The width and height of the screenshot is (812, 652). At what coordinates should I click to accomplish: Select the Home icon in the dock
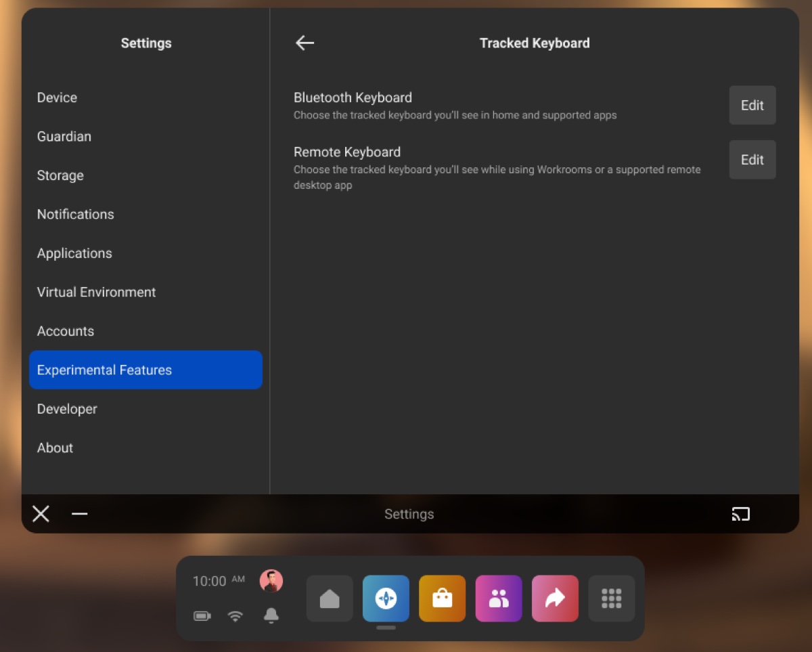pos(330,598)
